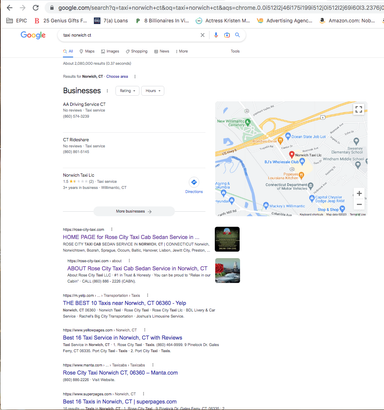Switch to the Maps tab
This screenshot has width=384, height=410.
tap(87, 51)
